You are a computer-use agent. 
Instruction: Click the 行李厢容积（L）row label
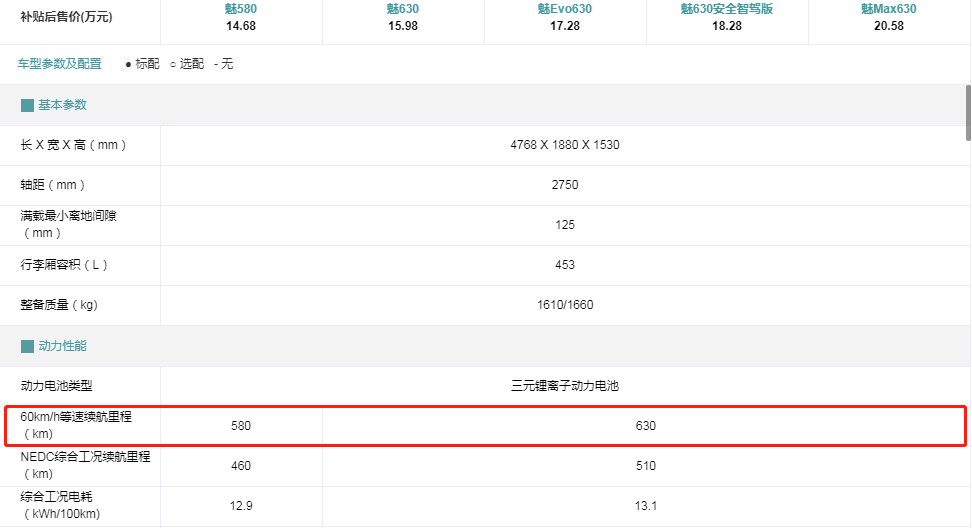[x=64, y=265]
